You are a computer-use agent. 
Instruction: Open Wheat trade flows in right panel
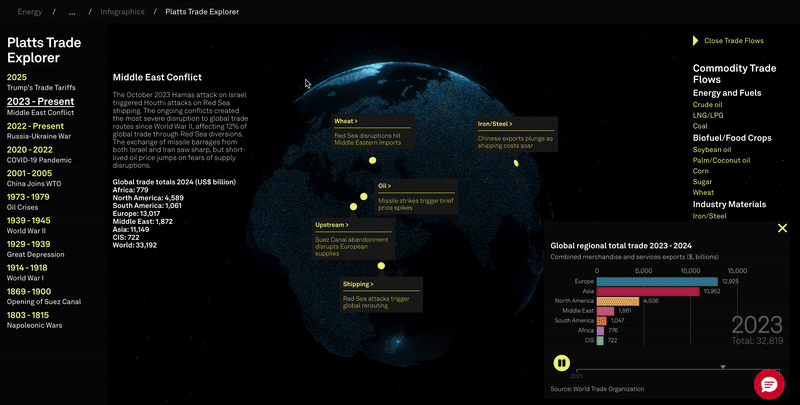703,192
